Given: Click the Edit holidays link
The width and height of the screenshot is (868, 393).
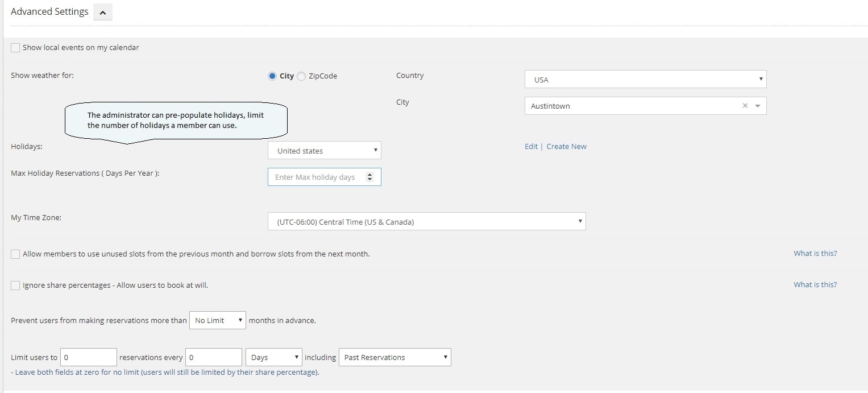Looking at the screenshot, I should click(x=531, y=147).
